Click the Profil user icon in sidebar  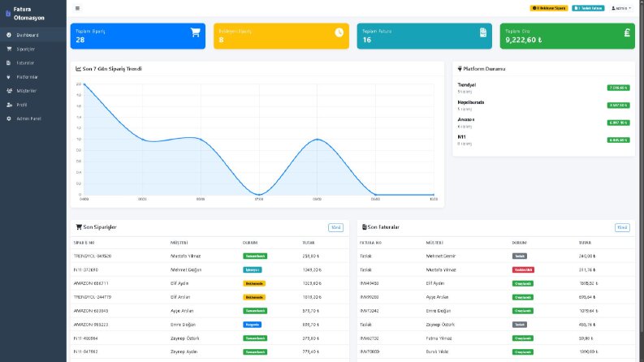(x=9, y=105)
